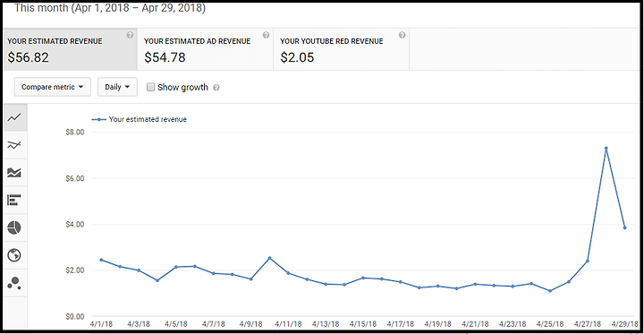
Task: Click the $8.00 axis label
Action: (x=75, y=133)
